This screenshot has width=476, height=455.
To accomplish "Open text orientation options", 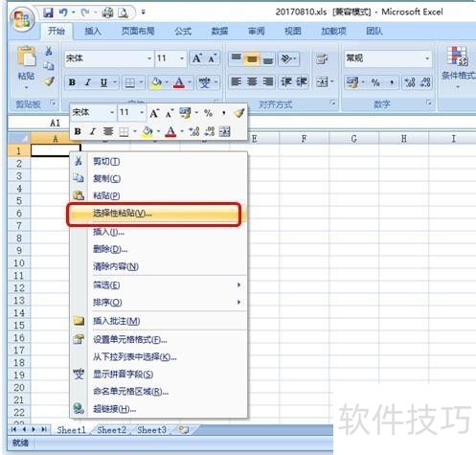I will 288,59.
